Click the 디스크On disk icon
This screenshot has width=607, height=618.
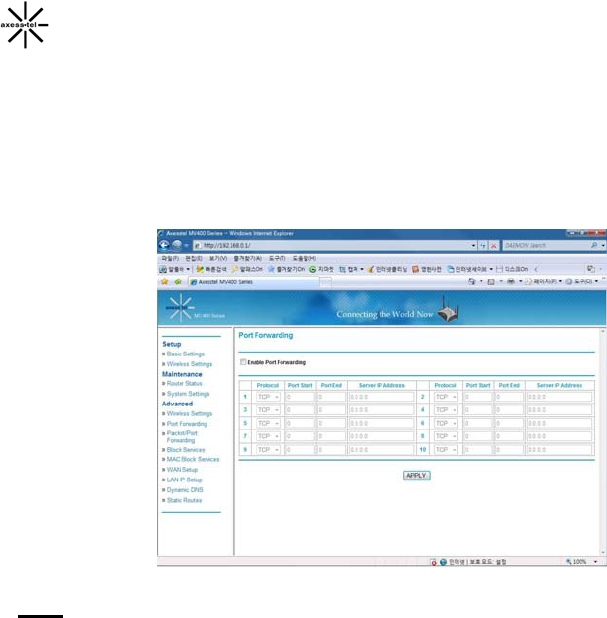[500, 269]
